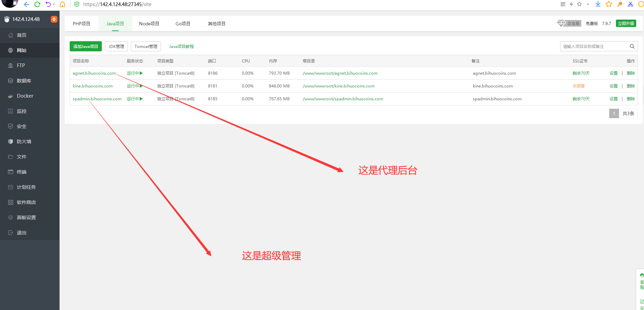
Task: Click the 添加Java项目 button
Action: (x=86, y=46)
